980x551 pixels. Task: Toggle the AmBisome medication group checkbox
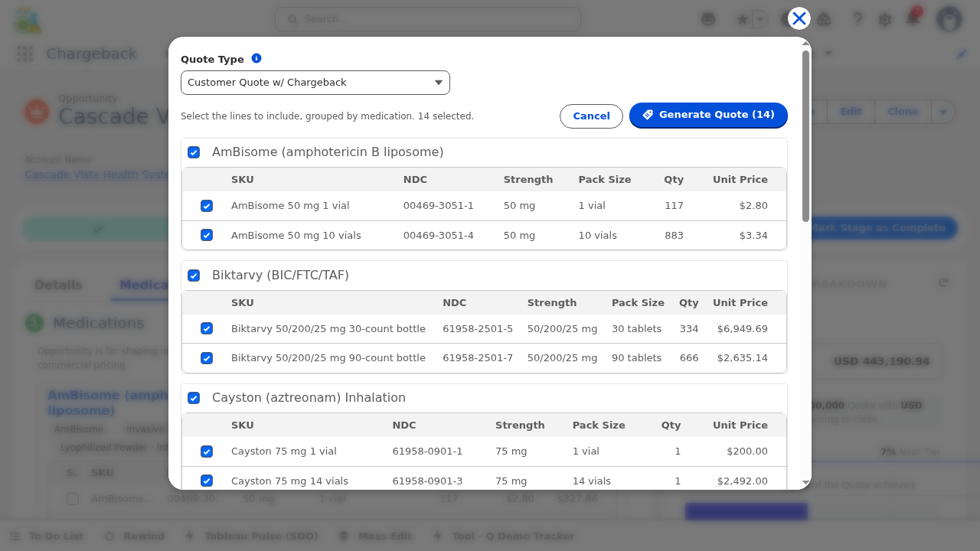194,152
